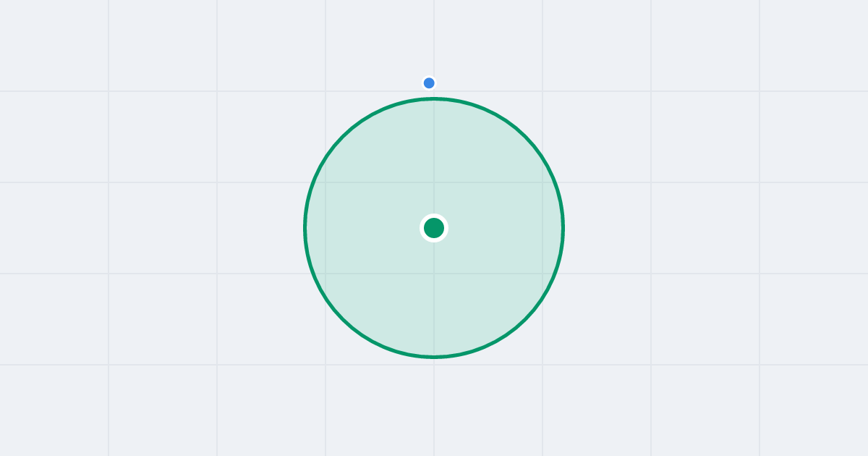Click the circle's green outline at its bottom edge
The image size is (868, 456).
pos(434,356)
